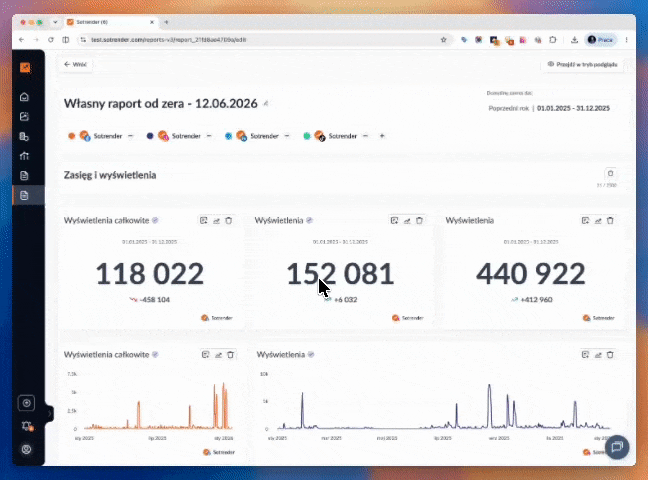Add another profile with plus button

click(x=382, y=136)
